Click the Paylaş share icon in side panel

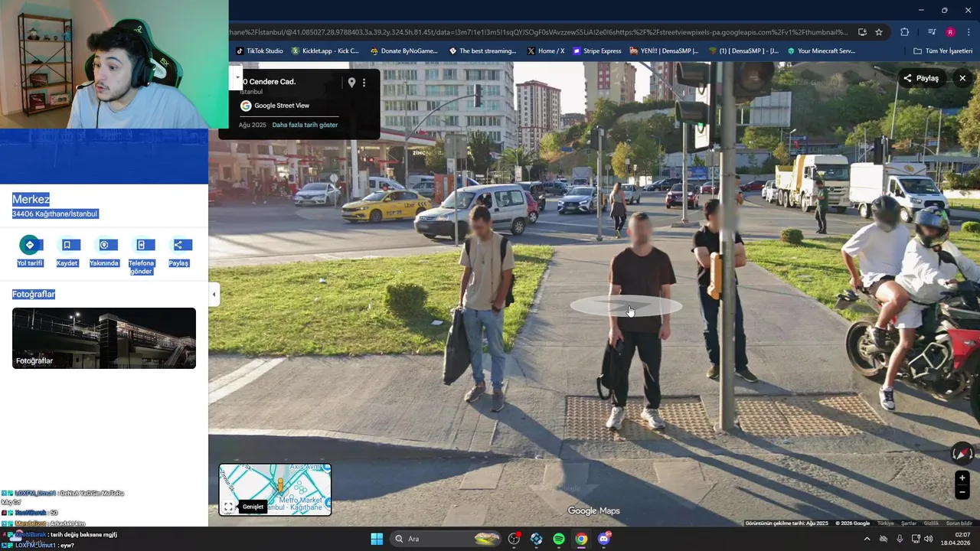tap(178, 245)
